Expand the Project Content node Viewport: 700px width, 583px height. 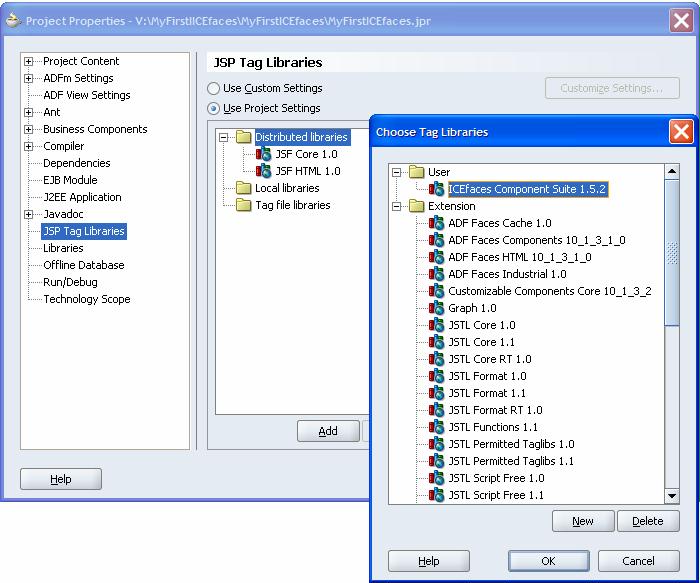(29, 61)
